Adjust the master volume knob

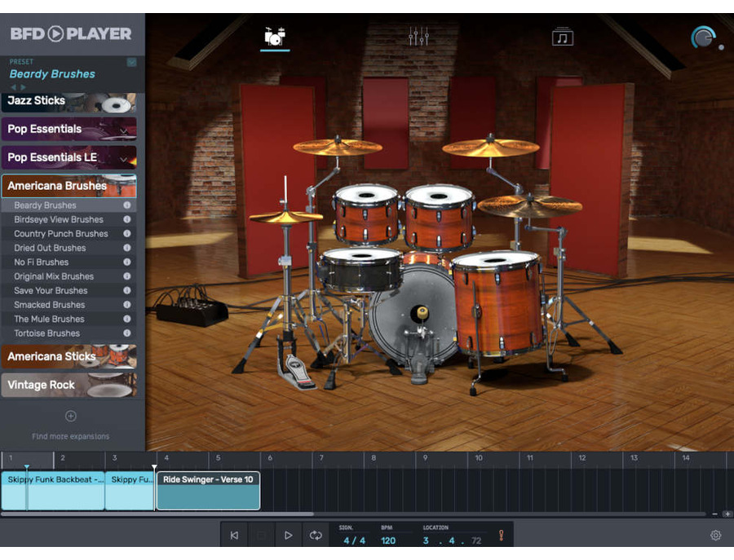coord(703,37)
